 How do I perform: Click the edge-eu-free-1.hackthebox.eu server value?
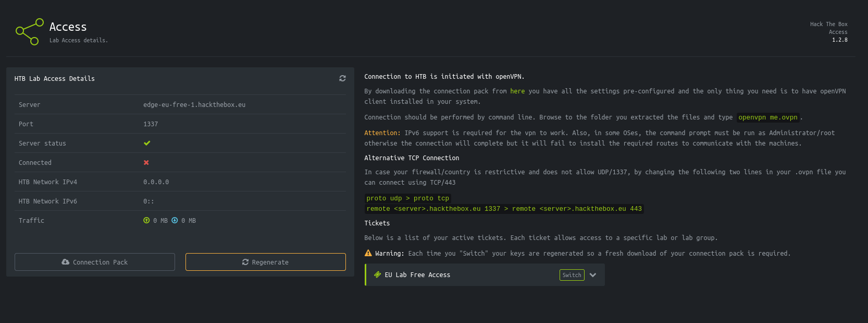194,105
